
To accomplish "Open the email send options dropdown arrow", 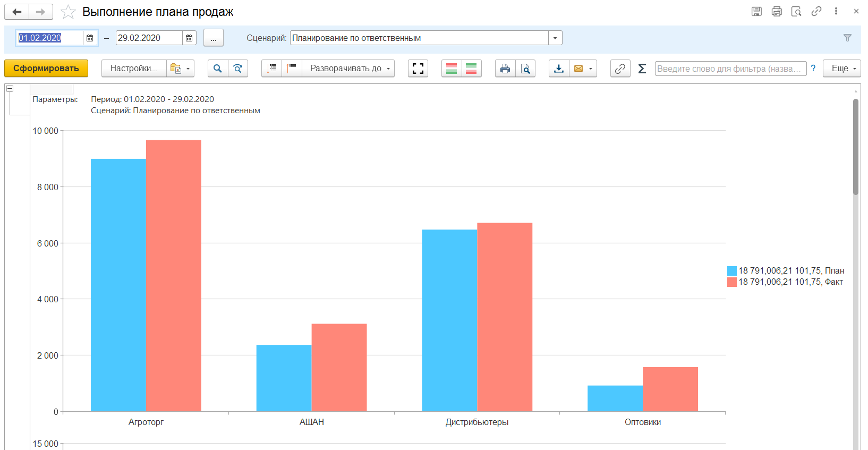I will [x=591, y=69].
